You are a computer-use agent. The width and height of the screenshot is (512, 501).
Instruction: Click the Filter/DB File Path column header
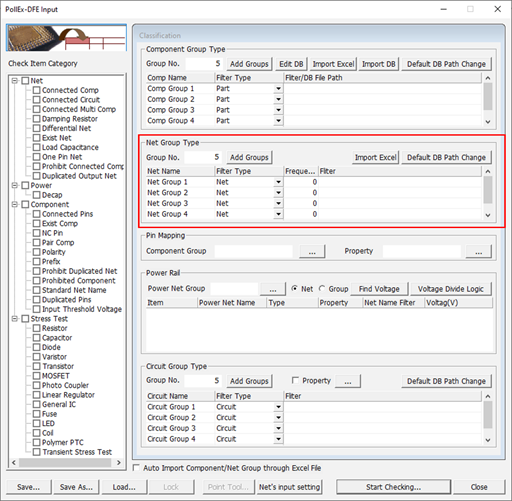(x=382, y=78)
